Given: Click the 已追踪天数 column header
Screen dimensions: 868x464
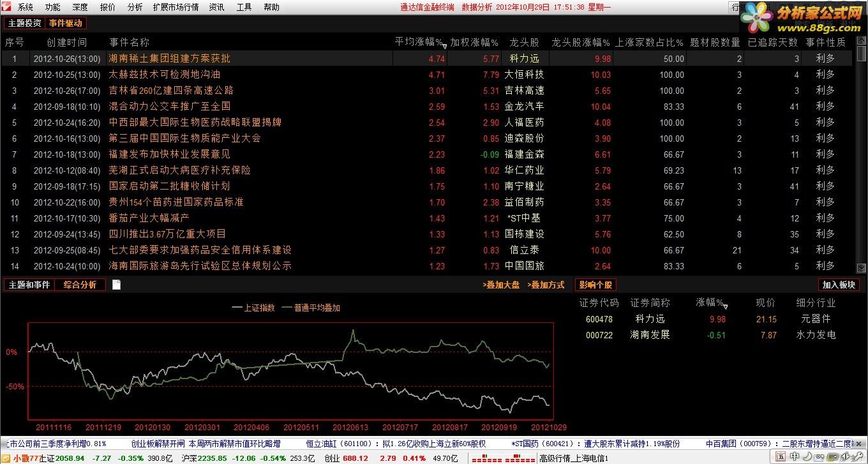Looking at the screenshot, I should coord(773,42).
